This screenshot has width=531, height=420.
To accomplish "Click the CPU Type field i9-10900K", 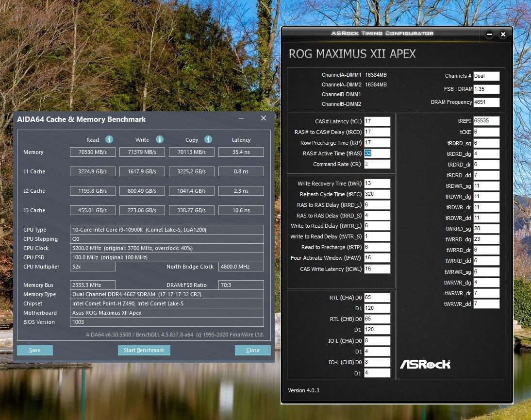I will 166,230.
